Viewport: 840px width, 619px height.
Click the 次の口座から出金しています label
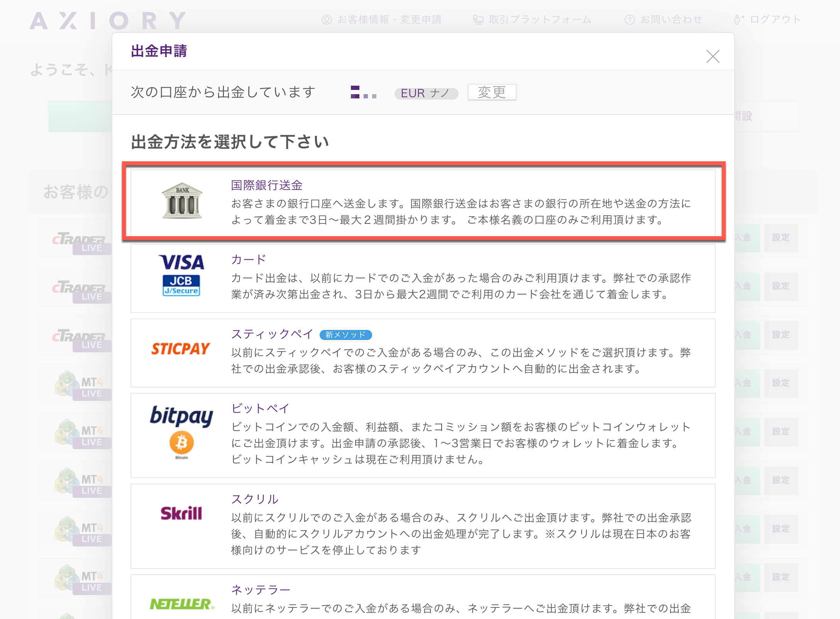click(x=223, y=92)
